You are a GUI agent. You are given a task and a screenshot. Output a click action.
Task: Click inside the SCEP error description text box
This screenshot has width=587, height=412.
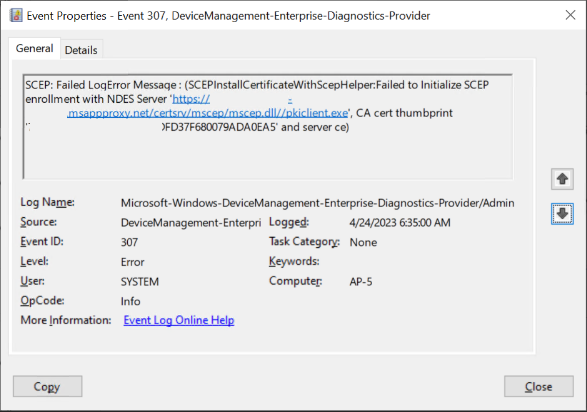point(267,126)
